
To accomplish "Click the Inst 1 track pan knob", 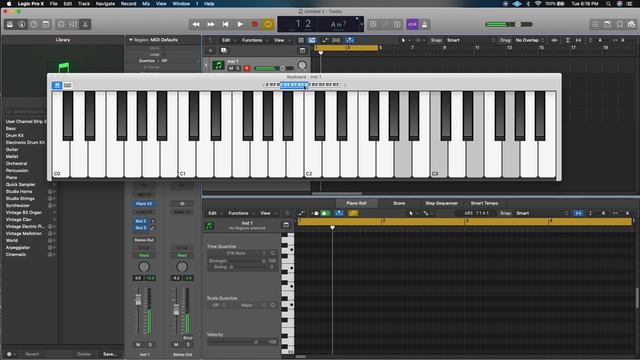I will 302,65.
